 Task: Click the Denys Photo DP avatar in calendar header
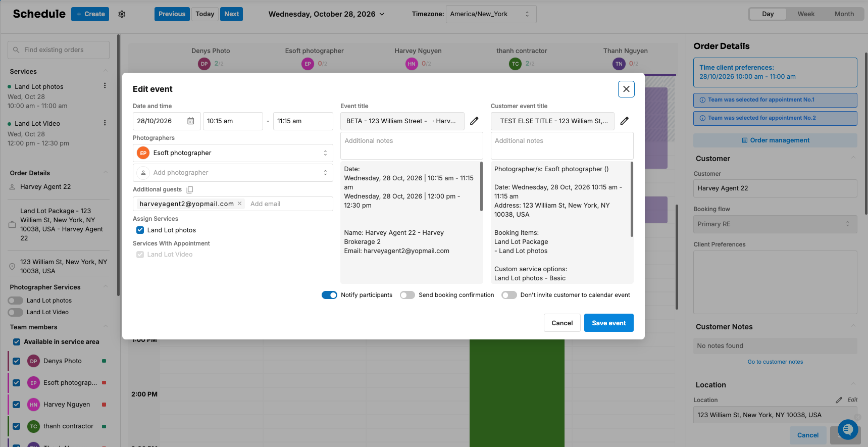(204, 64)
